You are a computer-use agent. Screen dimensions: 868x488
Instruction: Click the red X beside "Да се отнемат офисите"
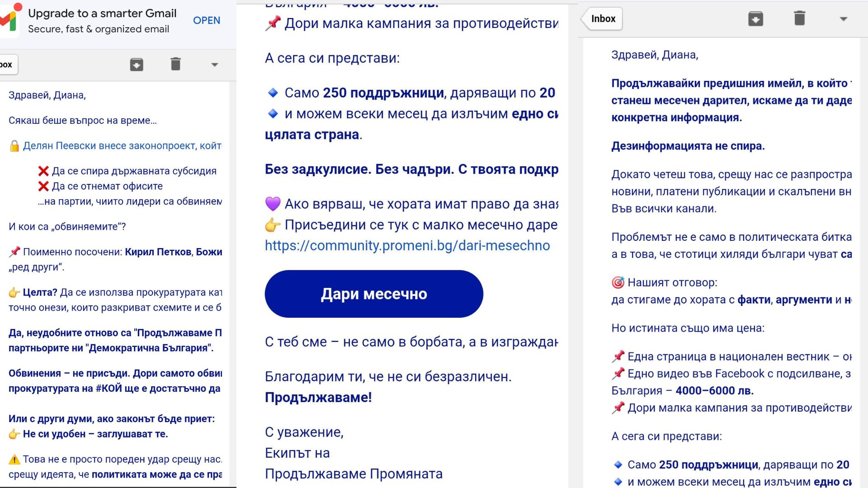coord(43,186)
